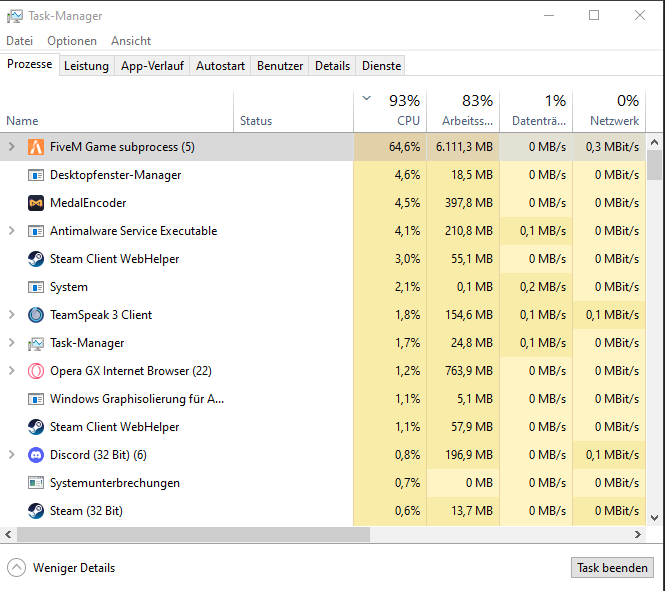Click the Antimalware Service Executable icon

click(36, 231)
